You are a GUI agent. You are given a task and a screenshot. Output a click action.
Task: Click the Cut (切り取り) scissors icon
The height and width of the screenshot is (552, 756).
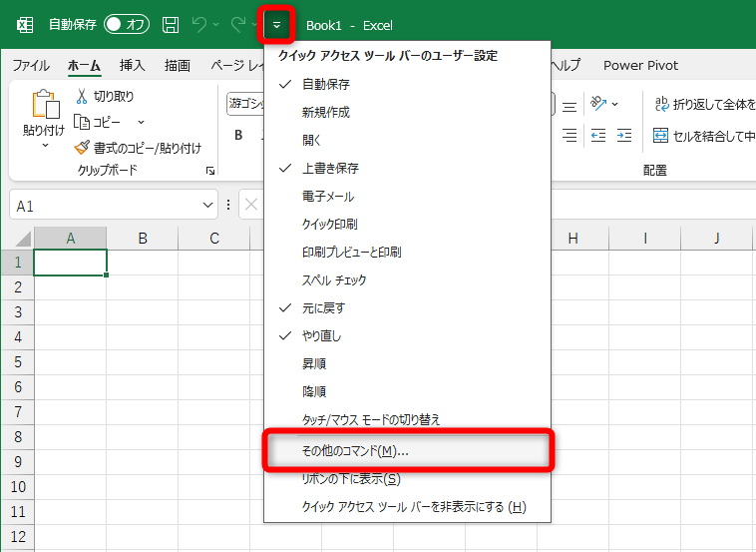(81, 96)
